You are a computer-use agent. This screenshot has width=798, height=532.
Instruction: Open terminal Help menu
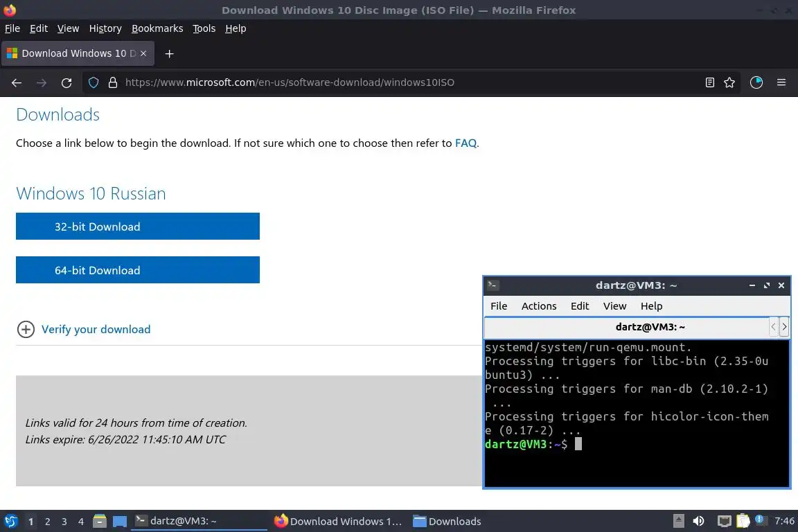point(651,306)
